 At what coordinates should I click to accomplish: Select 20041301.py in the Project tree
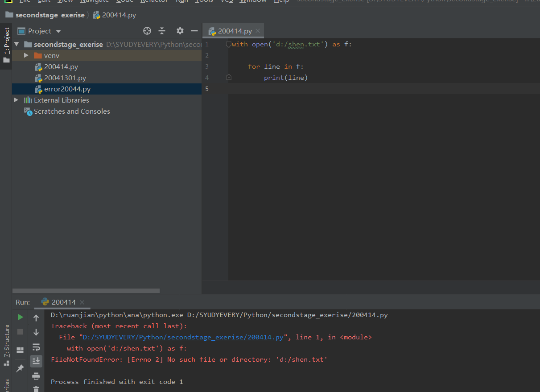[x=65, y=78]
